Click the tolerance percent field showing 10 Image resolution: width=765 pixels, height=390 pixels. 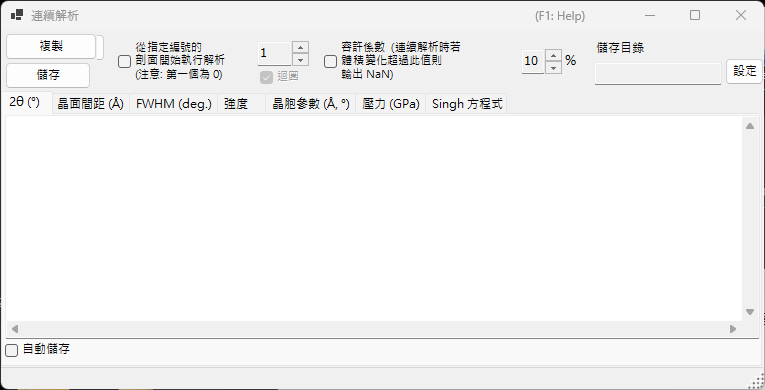(533, 61)
